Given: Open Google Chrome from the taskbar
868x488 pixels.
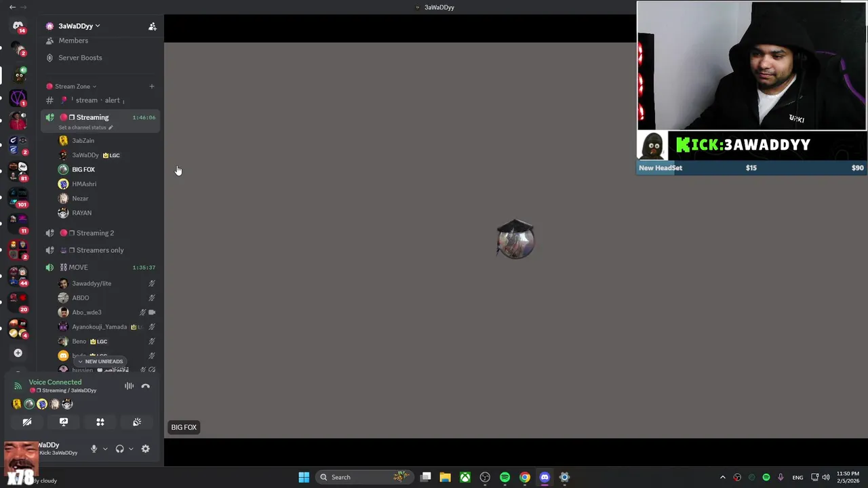Looking at the screenshot, I should (x=525, y=477).
